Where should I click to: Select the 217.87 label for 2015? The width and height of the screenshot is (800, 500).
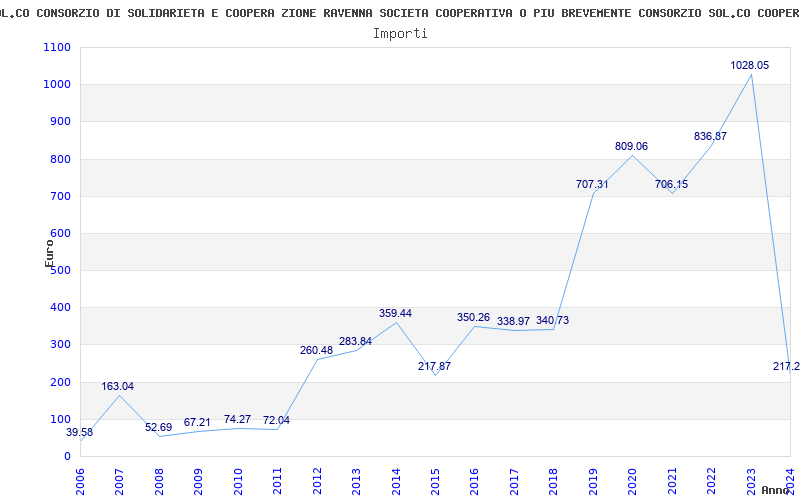point(434,366)
